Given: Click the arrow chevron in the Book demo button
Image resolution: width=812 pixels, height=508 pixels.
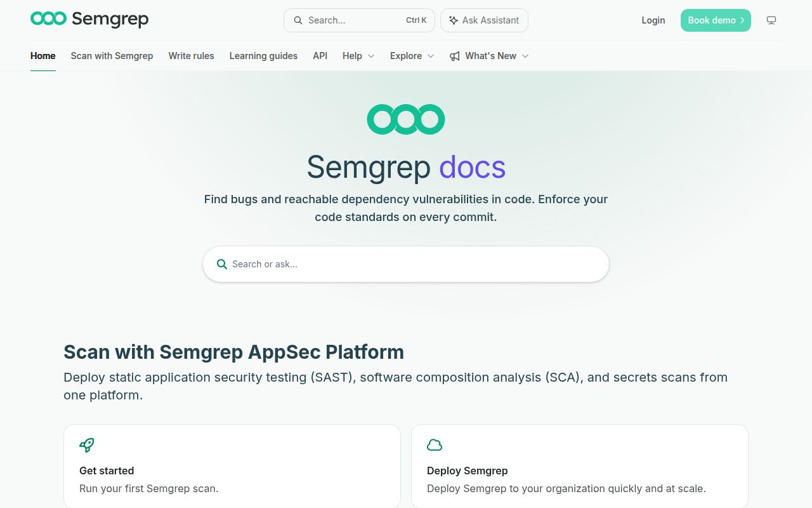Looking at the screenshot, I should 742,20.
